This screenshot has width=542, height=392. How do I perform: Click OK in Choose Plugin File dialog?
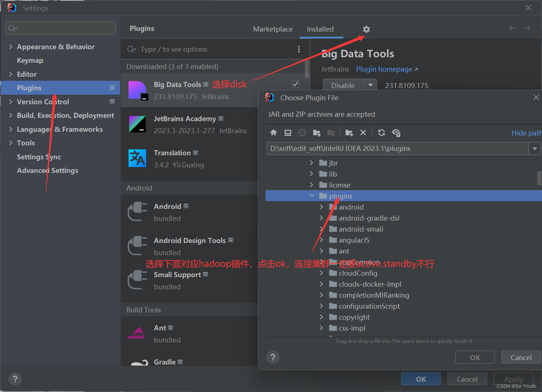(x=475, y=357)
